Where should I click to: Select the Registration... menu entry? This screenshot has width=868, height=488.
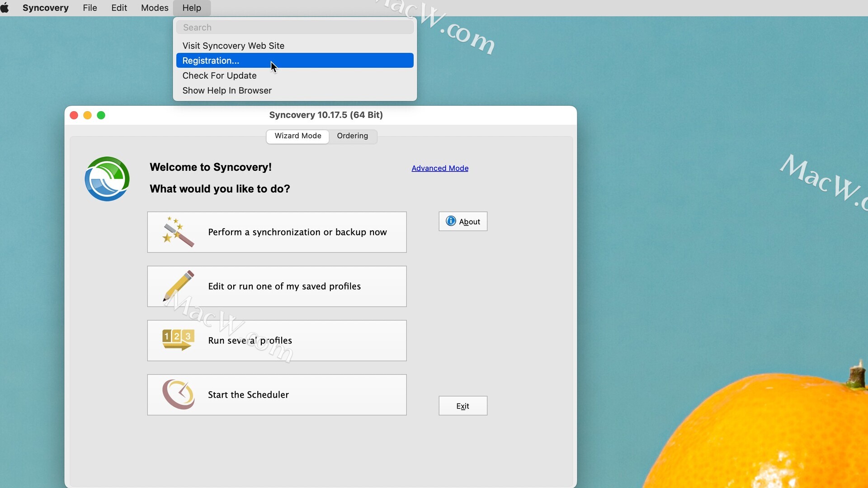(x=295, y=61)
